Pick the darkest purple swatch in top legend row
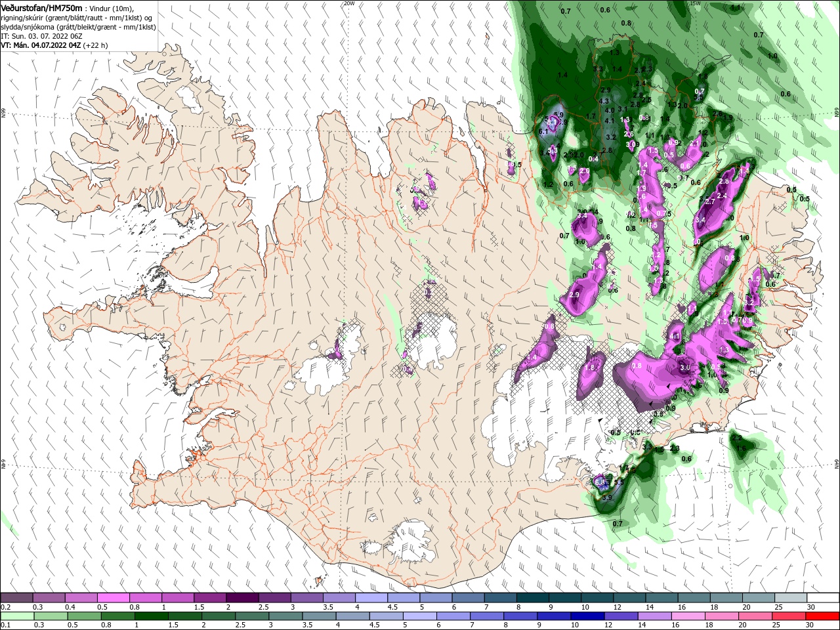 point(241,598)
